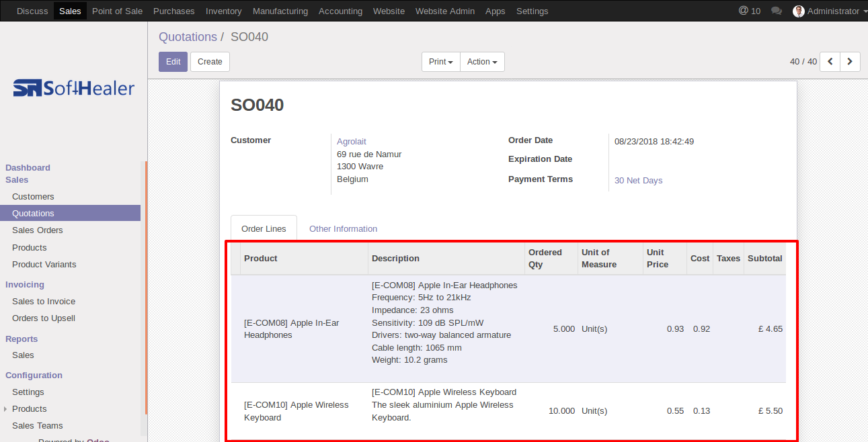
Task: Go to next record using right arrow
Action: point(850,62)
